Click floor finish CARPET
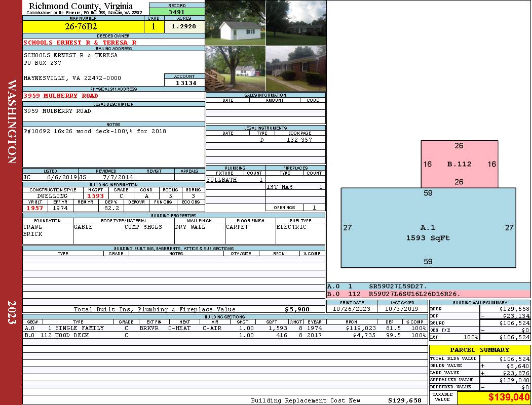The height and width of the screenshot is (405, 532). tap(237, 227)
